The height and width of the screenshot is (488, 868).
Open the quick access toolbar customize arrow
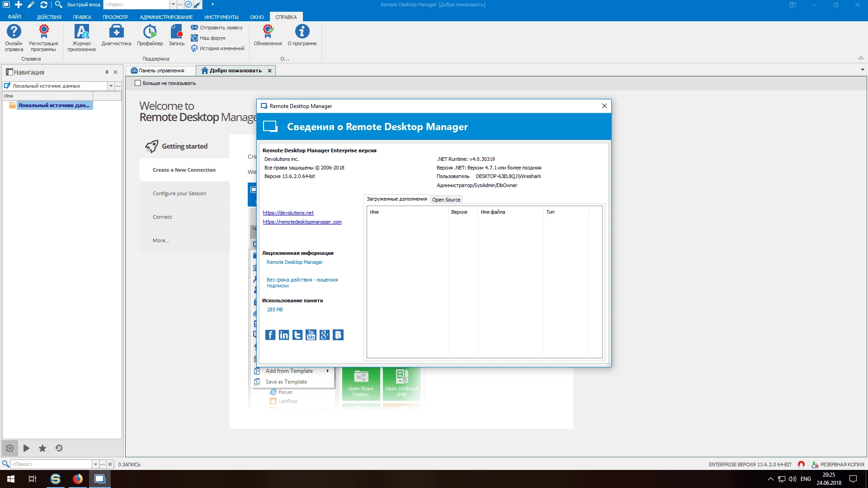click(x=212, y=5)
